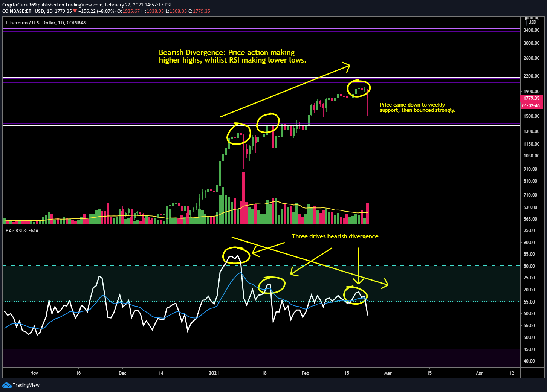Click the TradingView logo icon

click(7, 385)
